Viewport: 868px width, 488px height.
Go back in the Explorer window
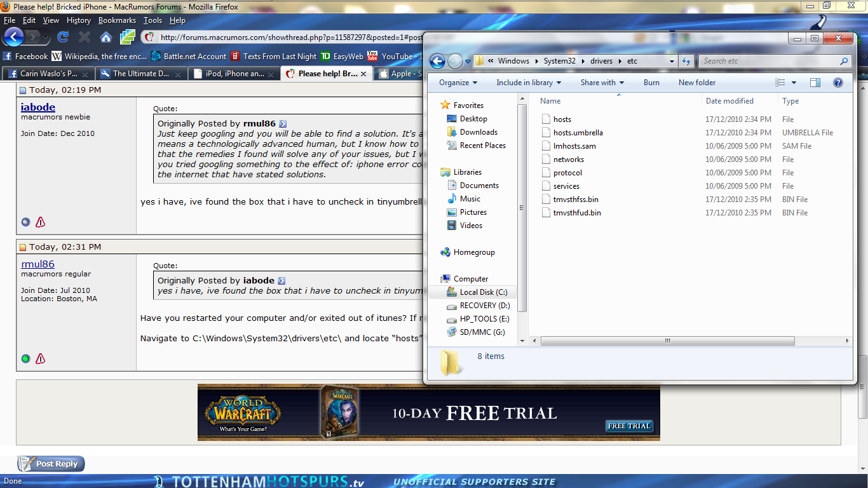pyautogui.click(x=437, y=61)
